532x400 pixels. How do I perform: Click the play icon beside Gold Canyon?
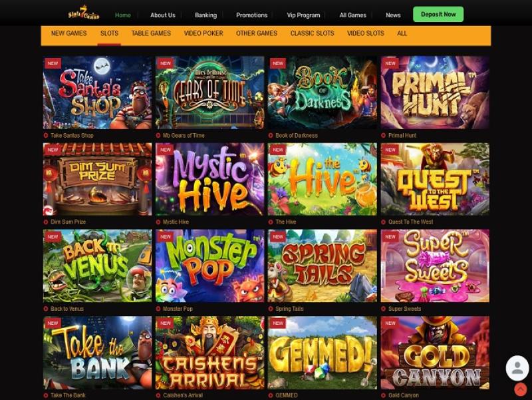pos(384,395)
